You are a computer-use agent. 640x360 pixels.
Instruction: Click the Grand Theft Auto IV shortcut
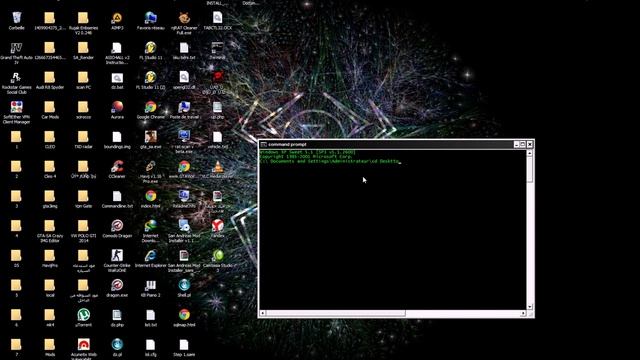(x=16, y=48)
